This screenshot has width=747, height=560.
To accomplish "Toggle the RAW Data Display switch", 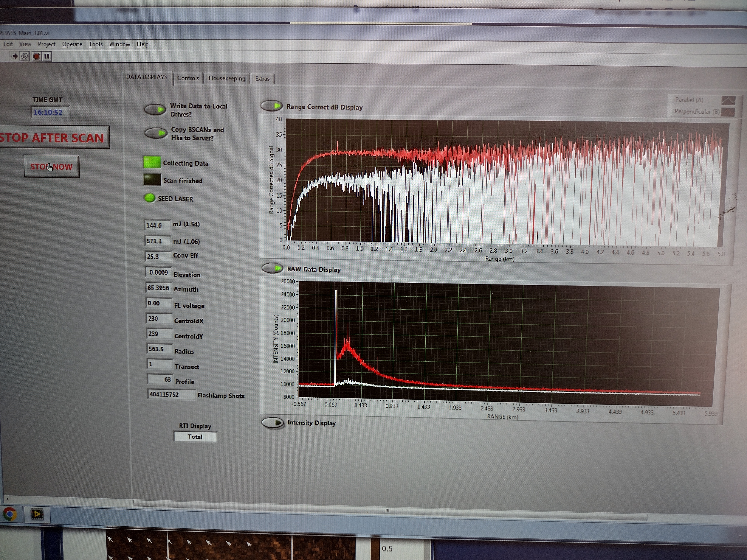I will click(272, 268).
